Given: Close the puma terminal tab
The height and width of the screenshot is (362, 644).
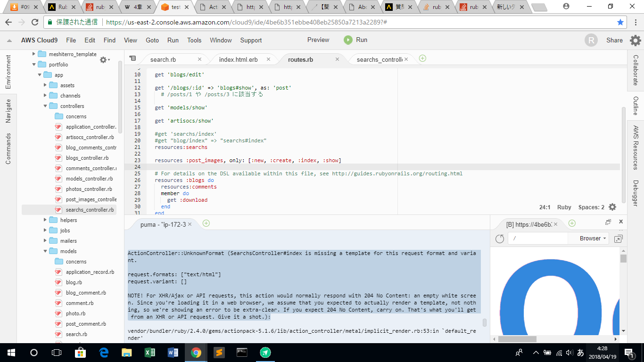Looking at the screenshot, I should [x=190, y=224].
